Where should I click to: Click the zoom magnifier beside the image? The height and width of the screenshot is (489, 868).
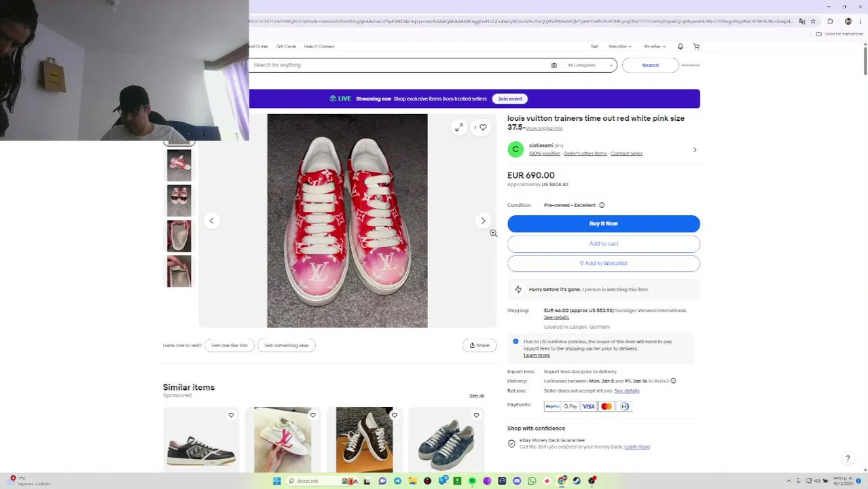click(494, 234)
